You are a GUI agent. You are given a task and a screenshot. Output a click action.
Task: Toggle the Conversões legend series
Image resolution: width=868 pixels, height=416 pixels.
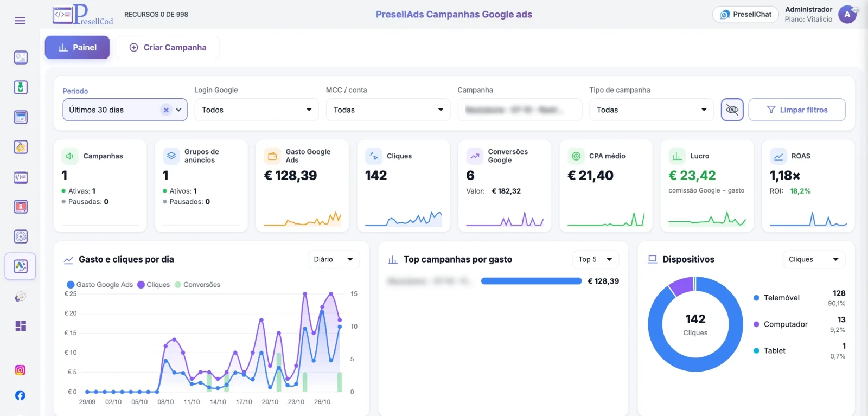(x=197, y=285)
